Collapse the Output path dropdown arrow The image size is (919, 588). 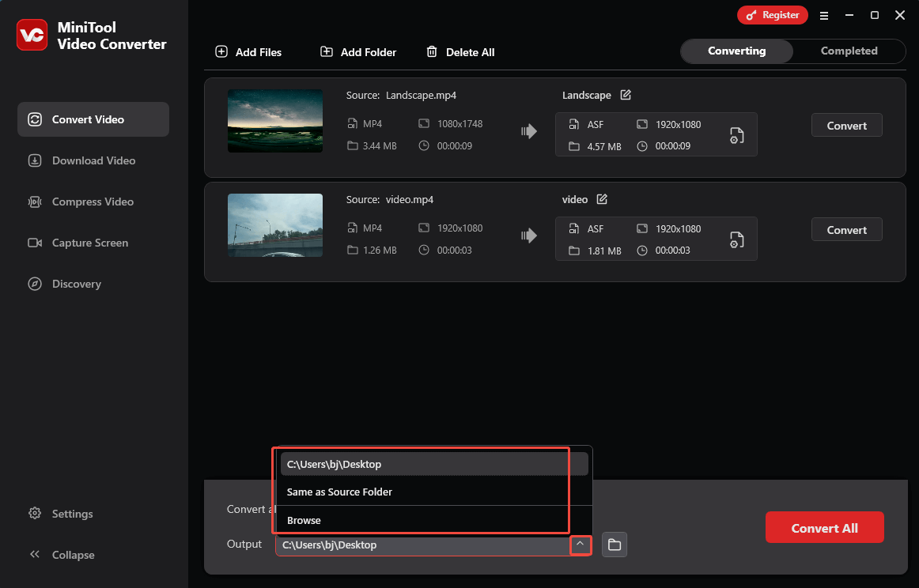(580, 545)
